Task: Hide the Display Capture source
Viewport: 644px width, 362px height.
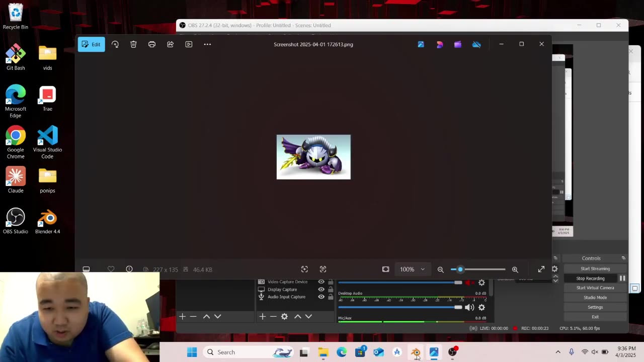Action: 321,290
